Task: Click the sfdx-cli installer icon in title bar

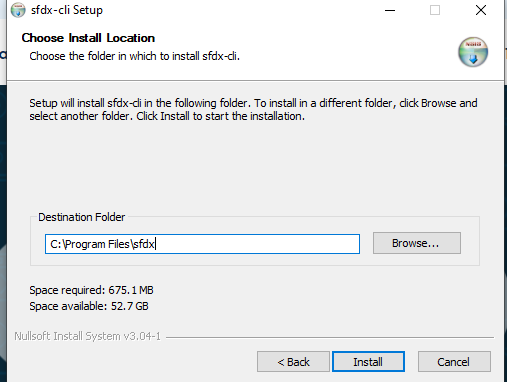Action: coord(18,10)
